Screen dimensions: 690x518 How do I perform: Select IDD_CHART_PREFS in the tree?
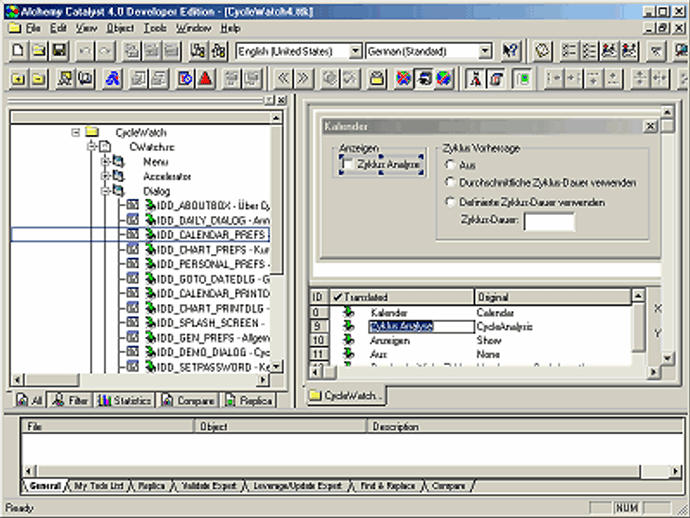pos(213,250)
